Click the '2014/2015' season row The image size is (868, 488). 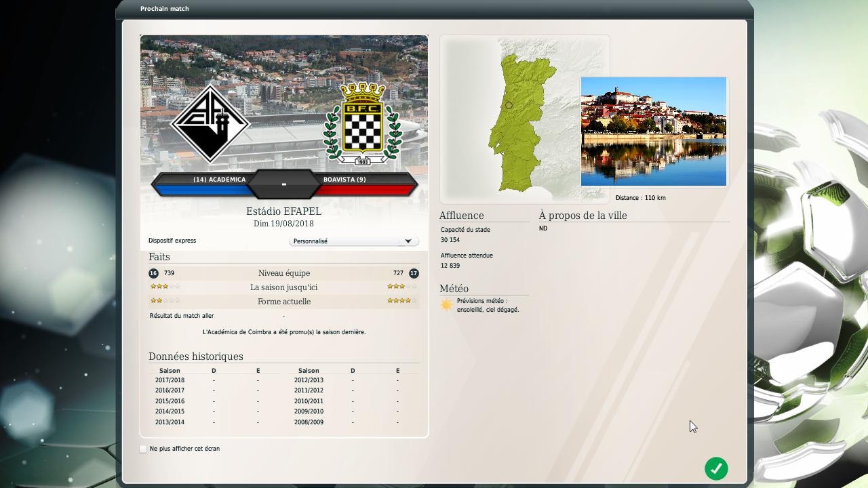tap(214, 411)
